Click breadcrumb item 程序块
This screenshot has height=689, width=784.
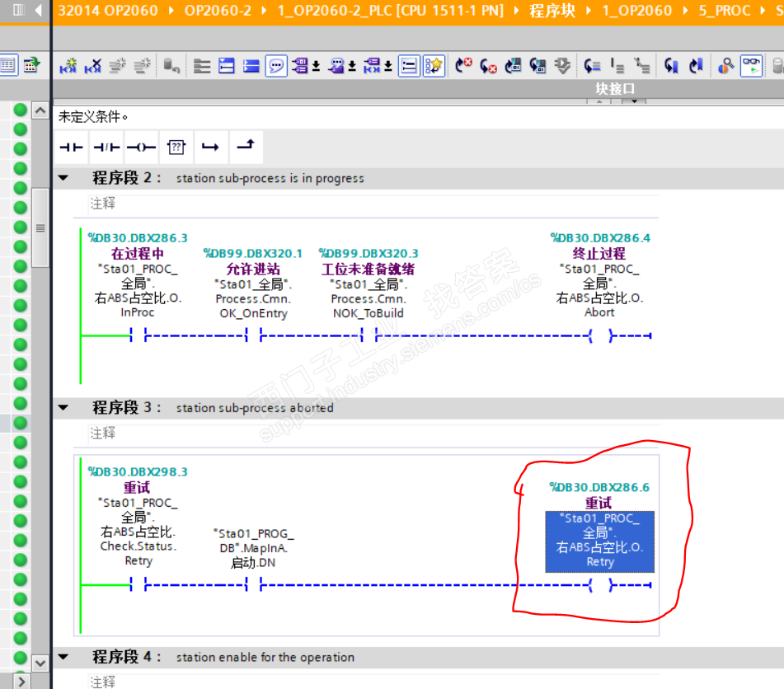552,11
